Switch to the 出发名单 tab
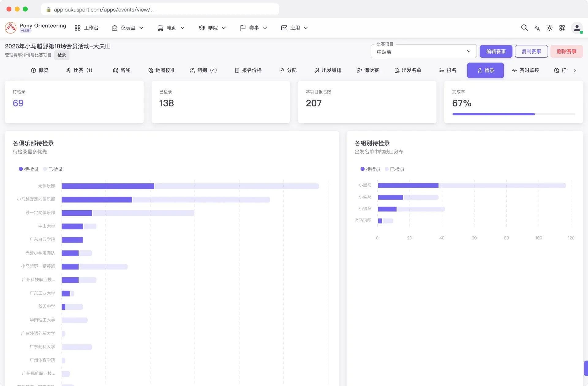This screenshot has width=588, height=386. click(408, 71)
